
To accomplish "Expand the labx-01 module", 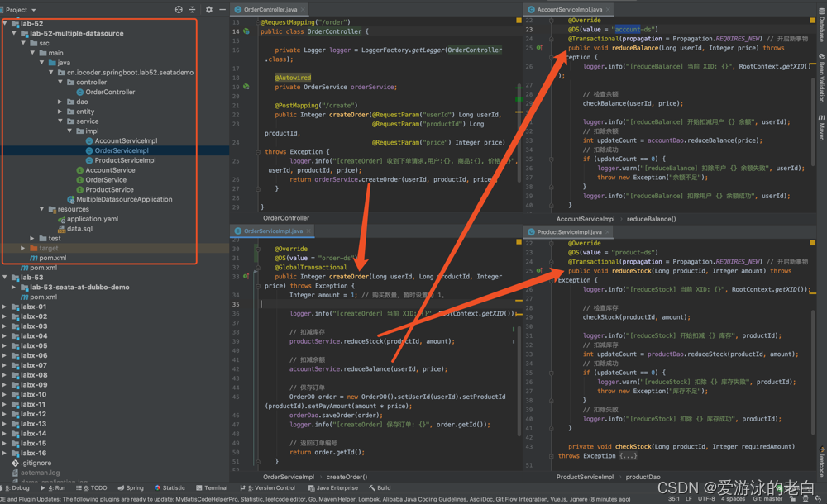I will tap(5, 307).
